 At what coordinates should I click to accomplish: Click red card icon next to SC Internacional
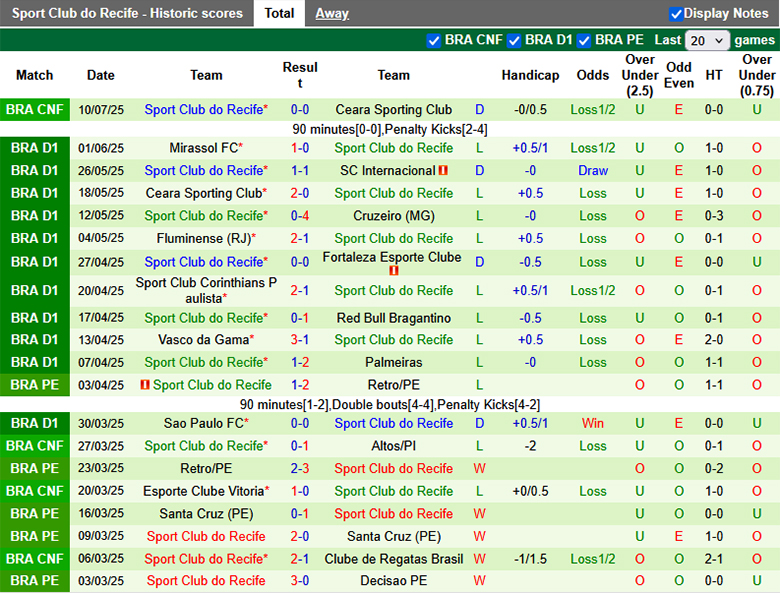tap(443, 171)
